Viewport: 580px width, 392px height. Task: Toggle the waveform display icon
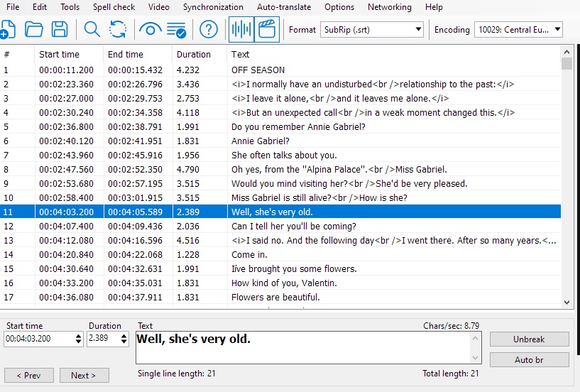(241, 29)
